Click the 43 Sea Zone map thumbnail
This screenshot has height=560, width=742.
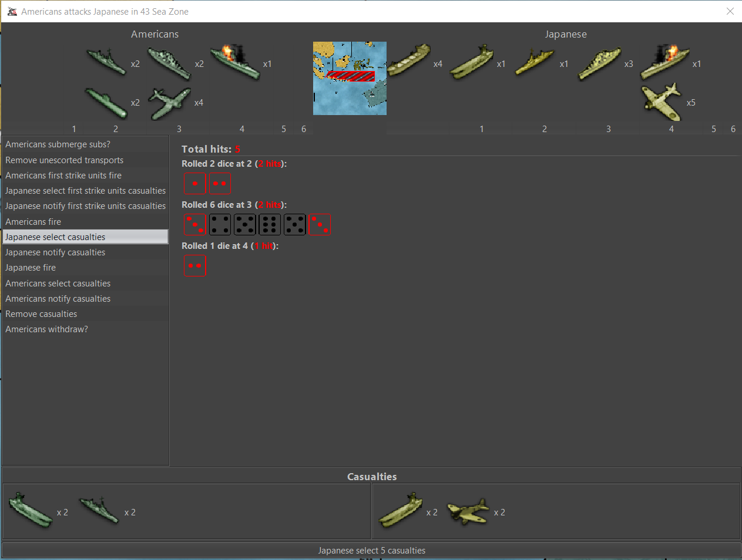pos(350,78)
